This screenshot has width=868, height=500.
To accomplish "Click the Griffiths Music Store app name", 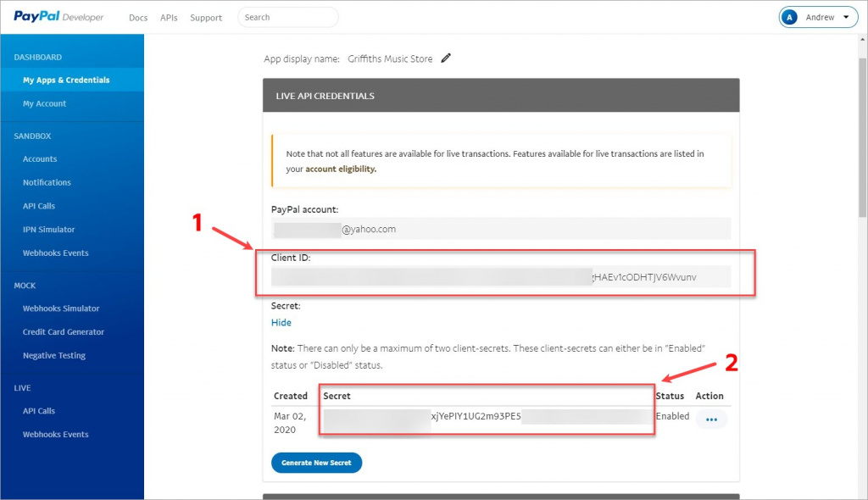I will [x=390, y=58].
